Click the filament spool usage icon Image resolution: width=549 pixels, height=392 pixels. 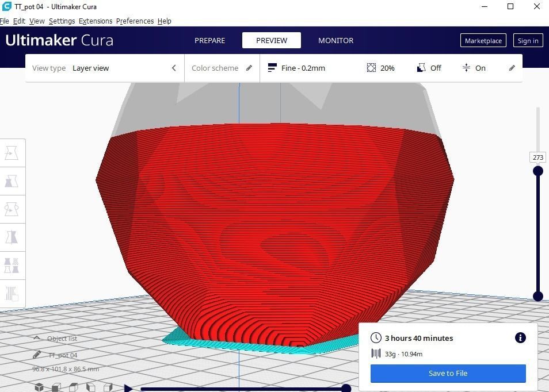point(376,353)
